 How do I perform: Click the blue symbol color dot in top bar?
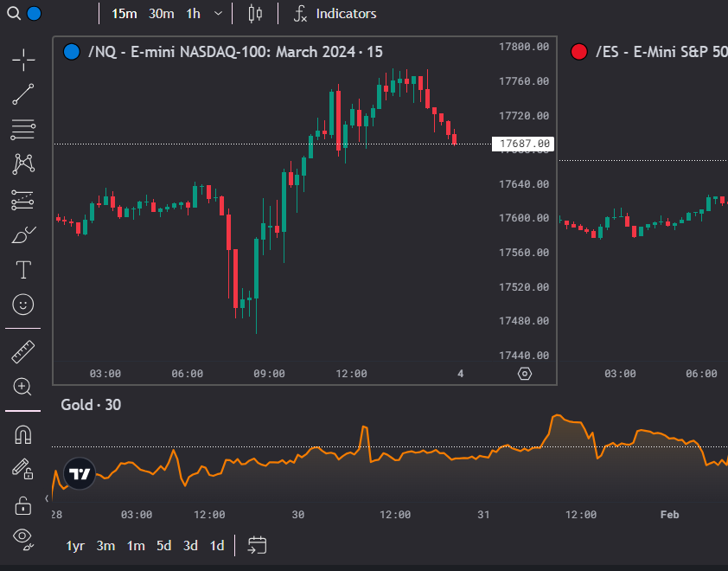point(34,14)
